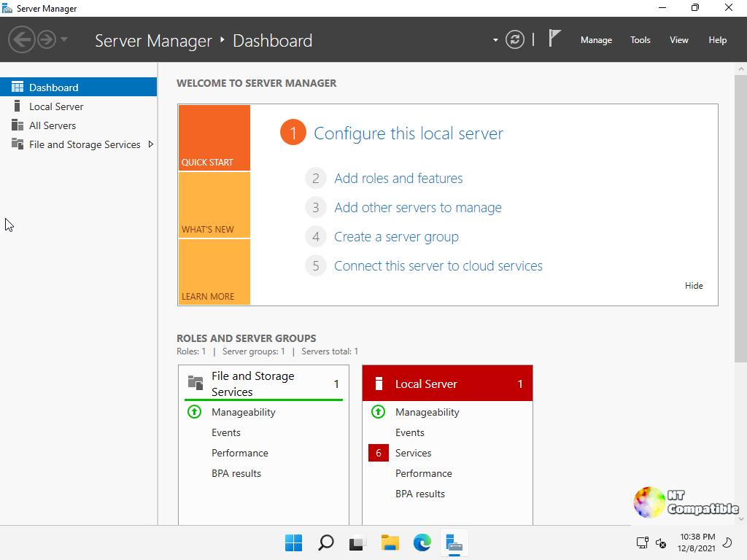Click the scrollbar up arrow

741,69
